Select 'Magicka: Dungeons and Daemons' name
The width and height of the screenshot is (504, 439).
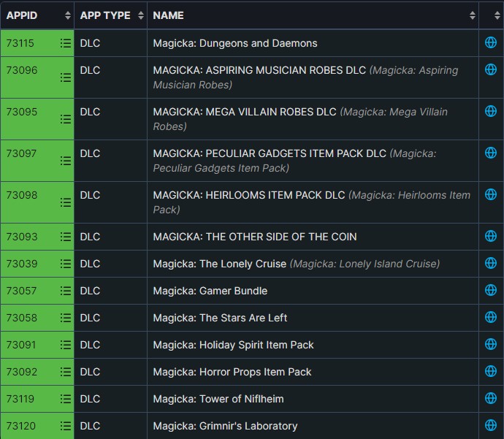(235, 43)
